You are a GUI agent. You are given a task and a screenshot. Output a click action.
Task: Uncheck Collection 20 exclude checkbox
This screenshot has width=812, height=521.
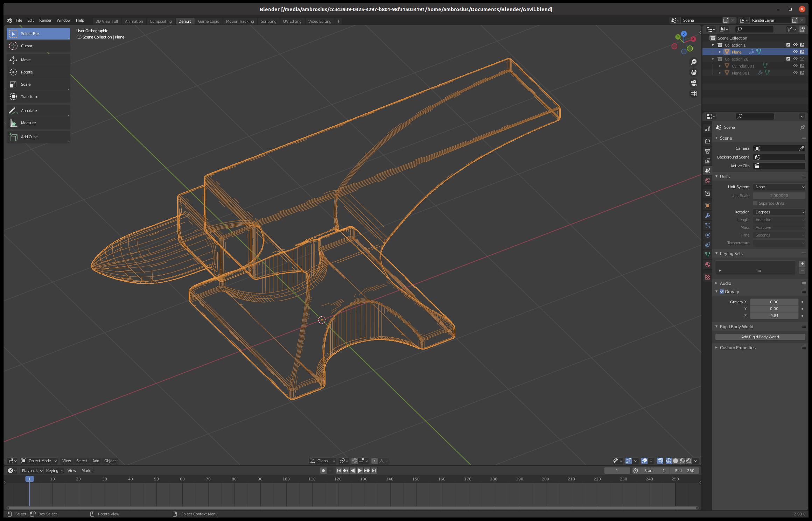pos(788,59)
